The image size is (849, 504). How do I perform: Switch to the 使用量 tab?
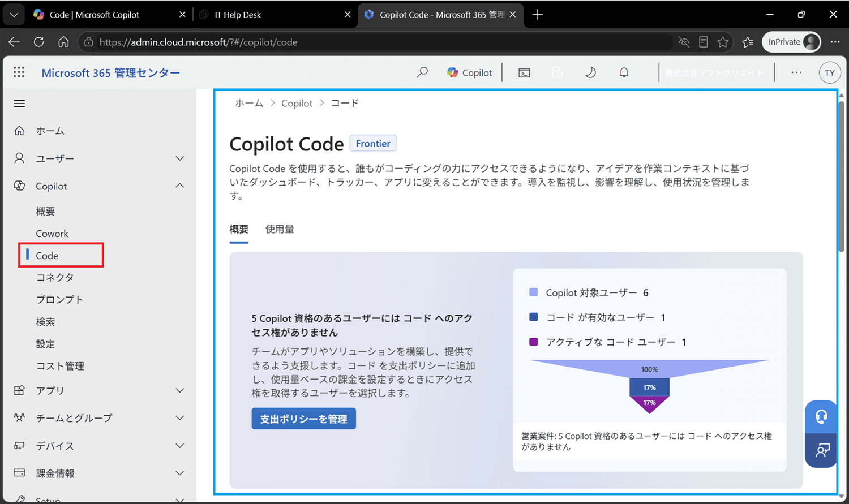coord(280,229)
